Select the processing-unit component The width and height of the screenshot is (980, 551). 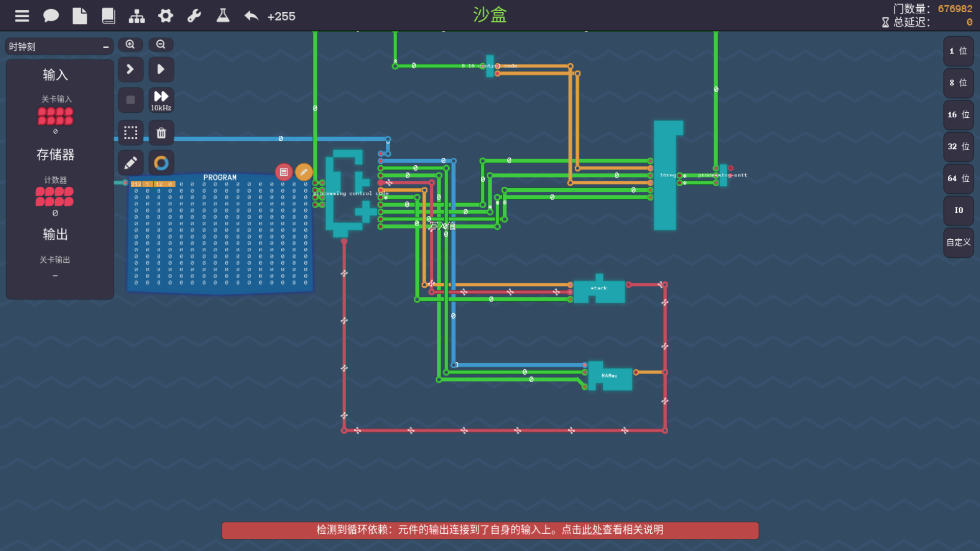pyautogui.click(x=723, y=175)
